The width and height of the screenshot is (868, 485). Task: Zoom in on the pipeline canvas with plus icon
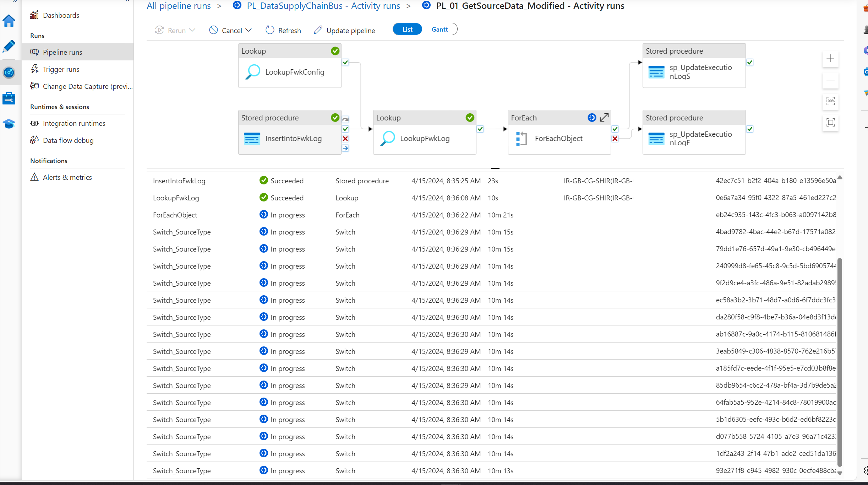coord(830,59)
